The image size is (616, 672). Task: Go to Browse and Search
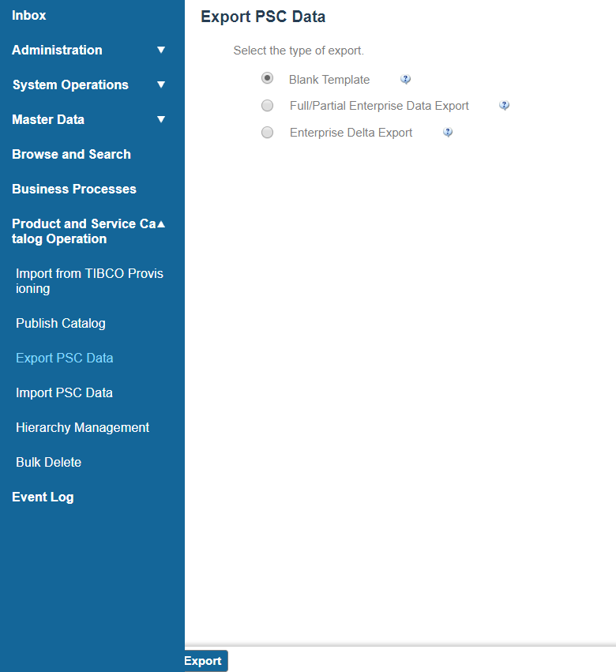point(71,154)
